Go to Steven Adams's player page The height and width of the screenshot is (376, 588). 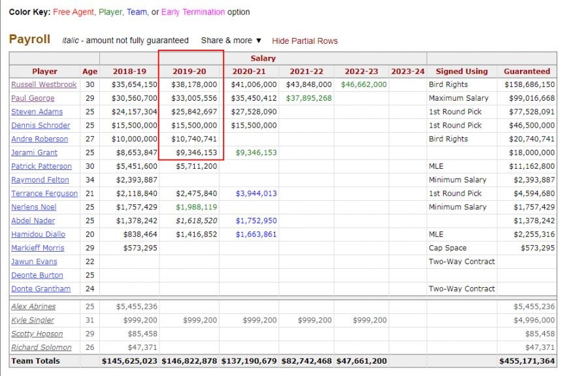pyautogui.click(x=37, y=112)
